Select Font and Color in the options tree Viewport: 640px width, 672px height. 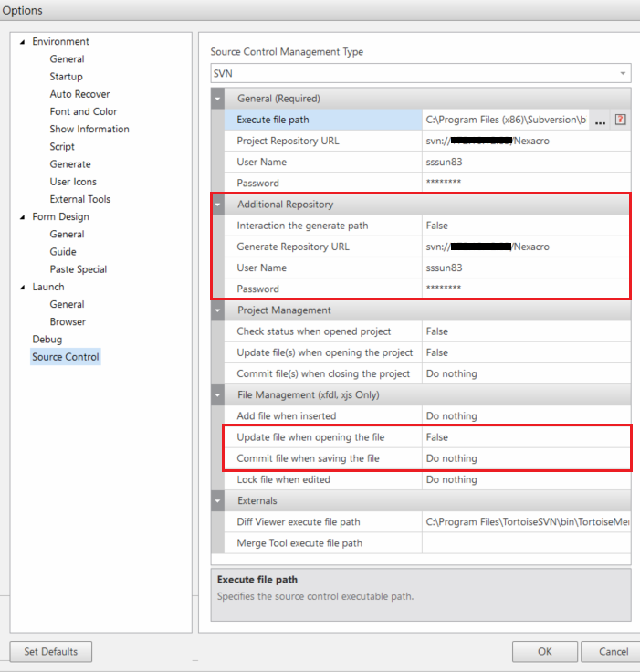pyautogui.click(x=83, y=111)
